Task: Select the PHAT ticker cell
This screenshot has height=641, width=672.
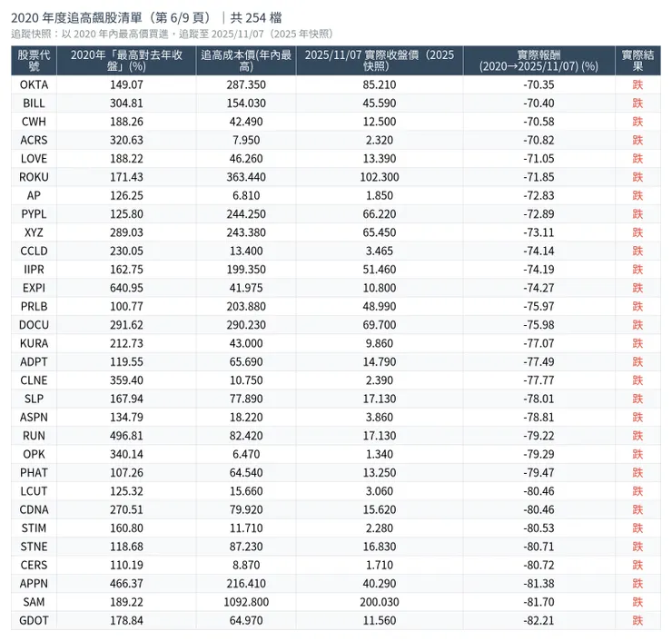Action: 34,473
